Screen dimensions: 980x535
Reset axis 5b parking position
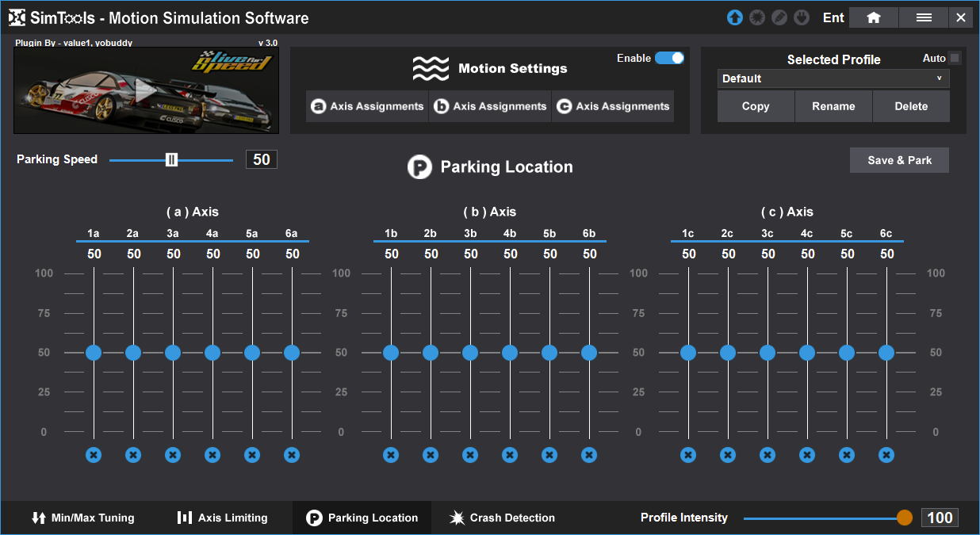(x=549, y=455)
